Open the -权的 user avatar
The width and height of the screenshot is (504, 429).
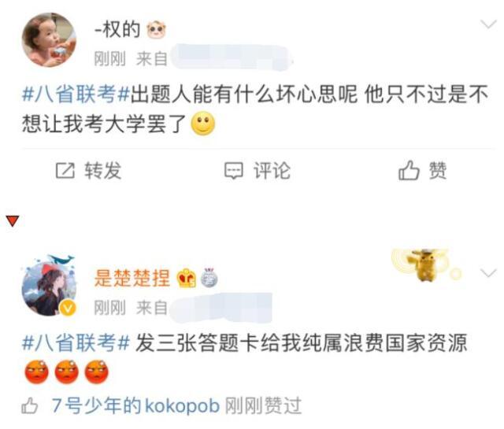[x=49, y=40]
